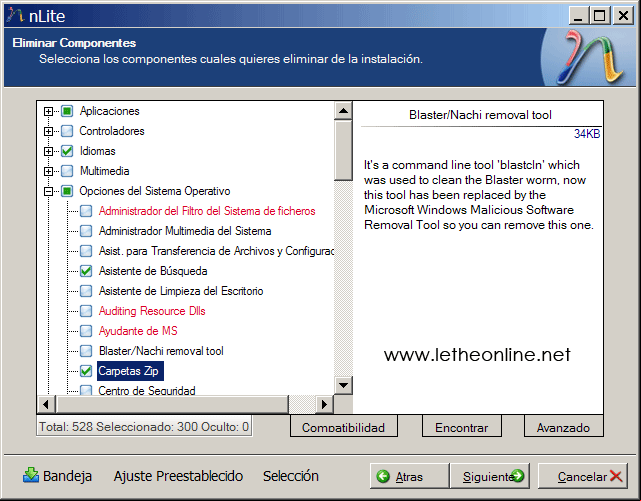
Task: Open the Ajuste Preestablecido menu
Action: coord(178,476)
